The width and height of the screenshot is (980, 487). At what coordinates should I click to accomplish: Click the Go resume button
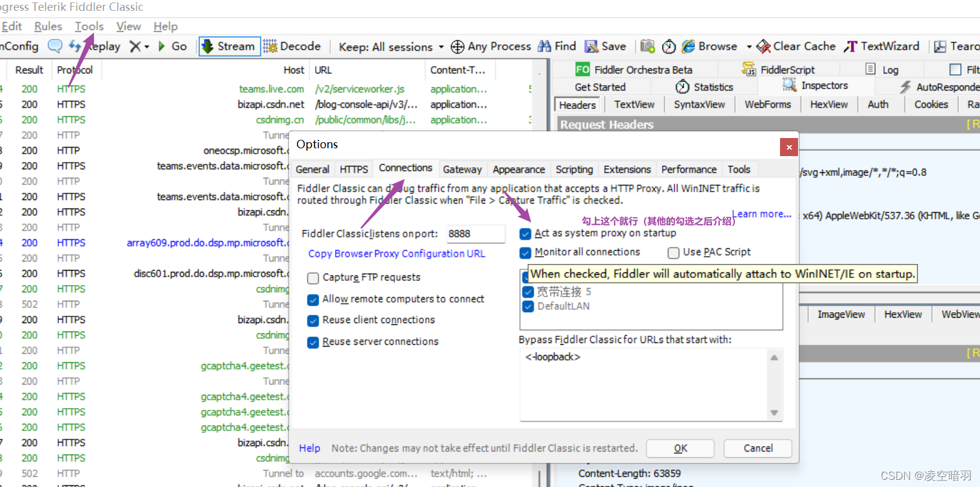[x=173, y=46]
